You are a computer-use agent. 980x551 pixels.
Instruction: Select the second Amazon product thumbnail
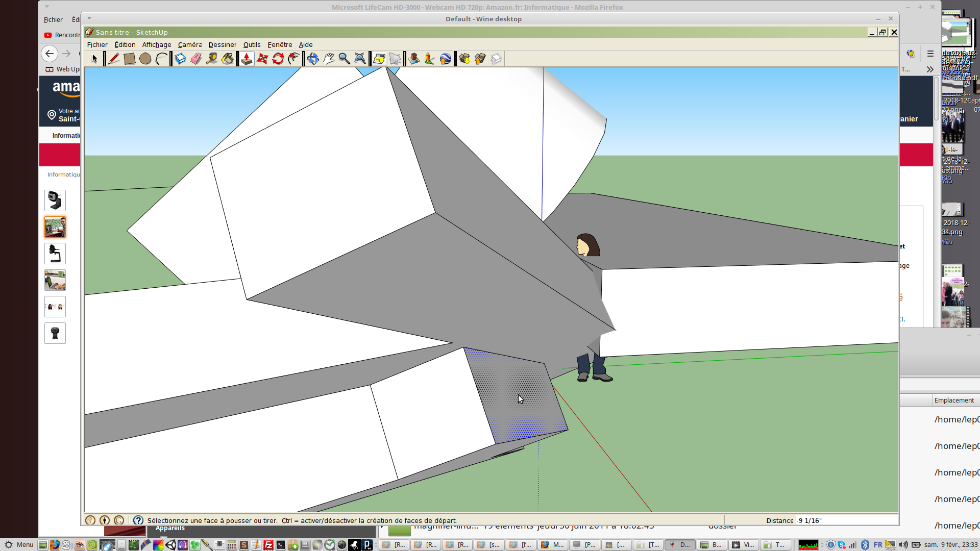(x=55, y=227)
